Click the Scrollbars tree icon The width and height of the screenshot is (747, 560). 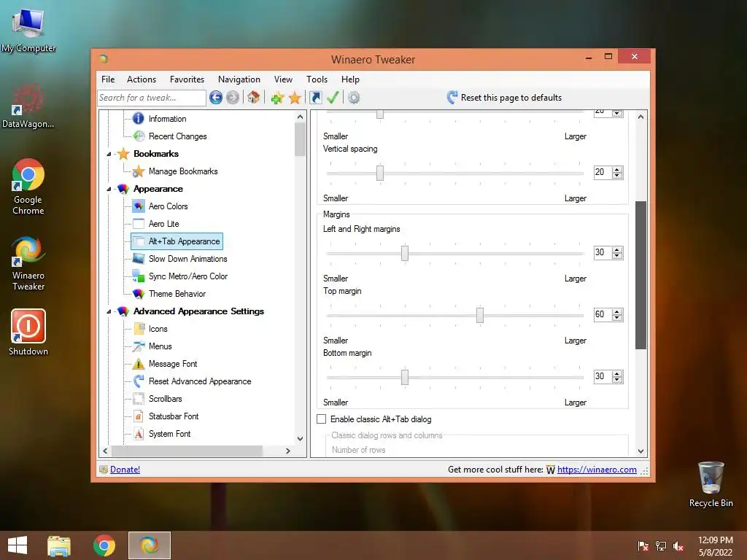point(138,399)
